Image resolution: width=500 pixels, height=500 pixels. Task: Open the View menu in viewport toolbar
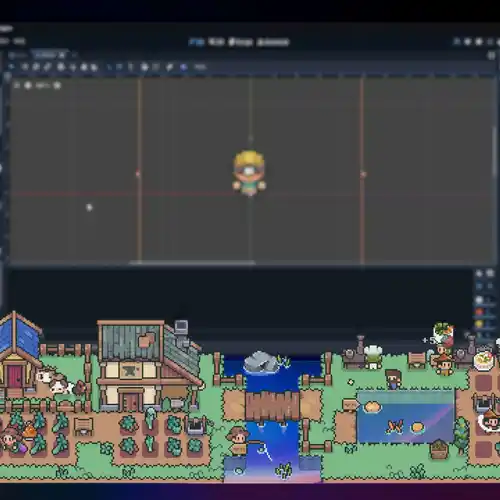200,67
